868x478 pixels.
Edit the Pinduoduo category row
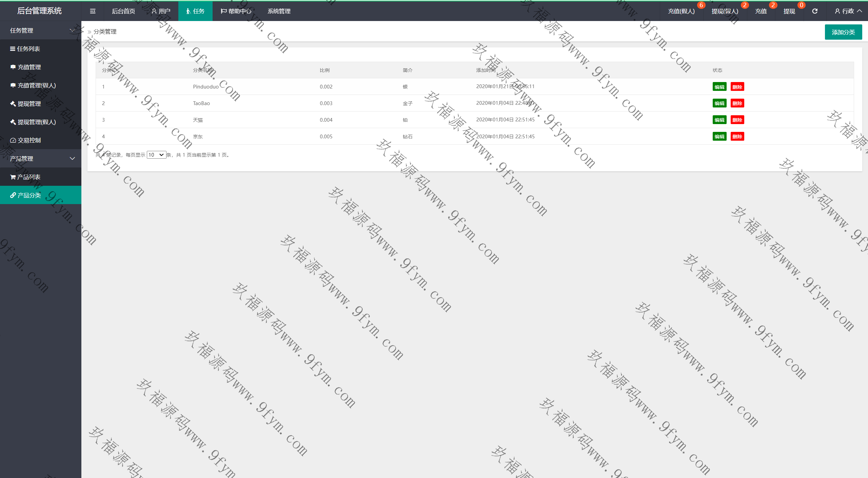[x=719, y=87]
